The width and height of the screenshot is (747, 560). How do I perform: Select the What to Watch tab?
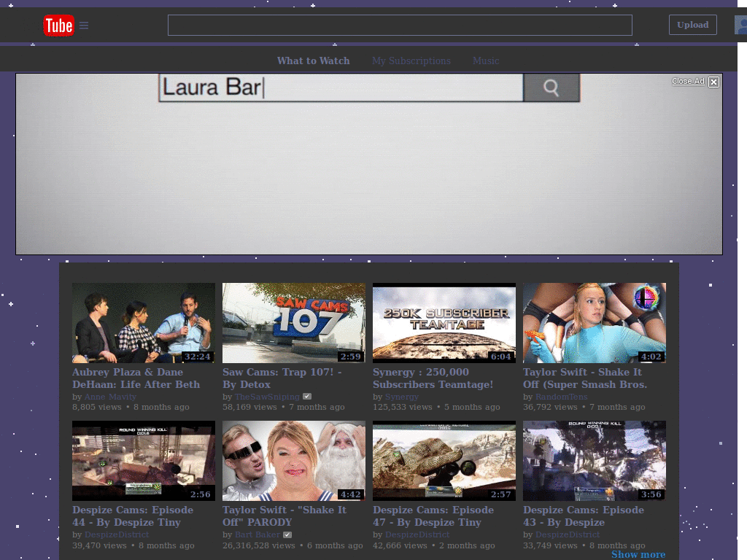314,61
